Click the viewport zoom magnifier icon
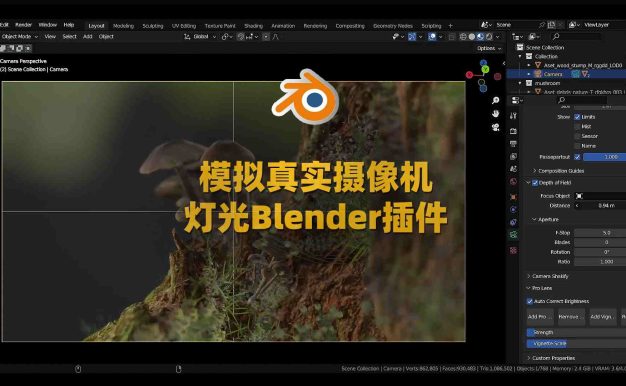 (x=495, y=100)
